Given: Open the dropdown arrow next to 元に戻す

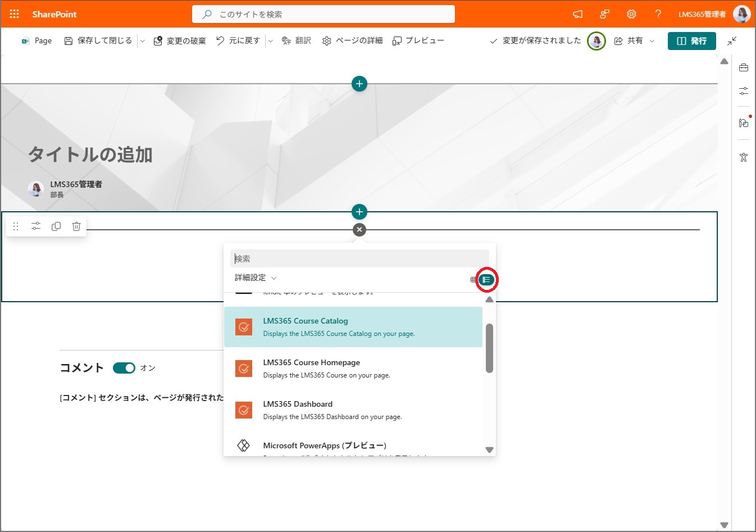Looking at the screenshot, I should click(270, 41).
